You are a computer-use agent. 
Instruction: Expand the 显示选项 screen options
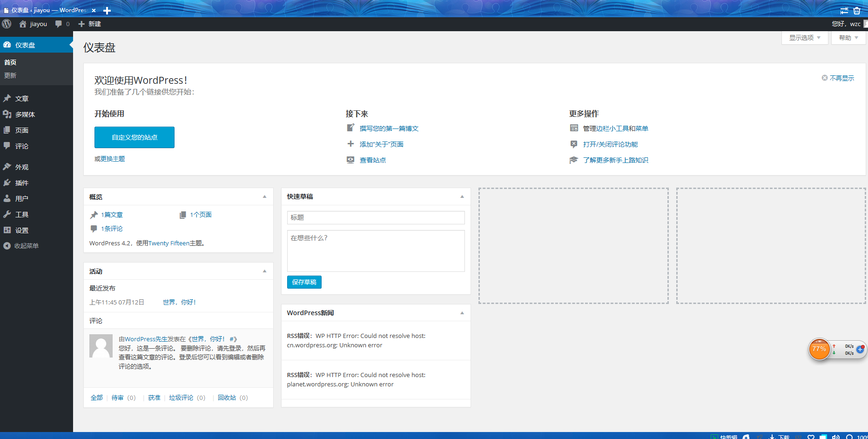point(805,38)
